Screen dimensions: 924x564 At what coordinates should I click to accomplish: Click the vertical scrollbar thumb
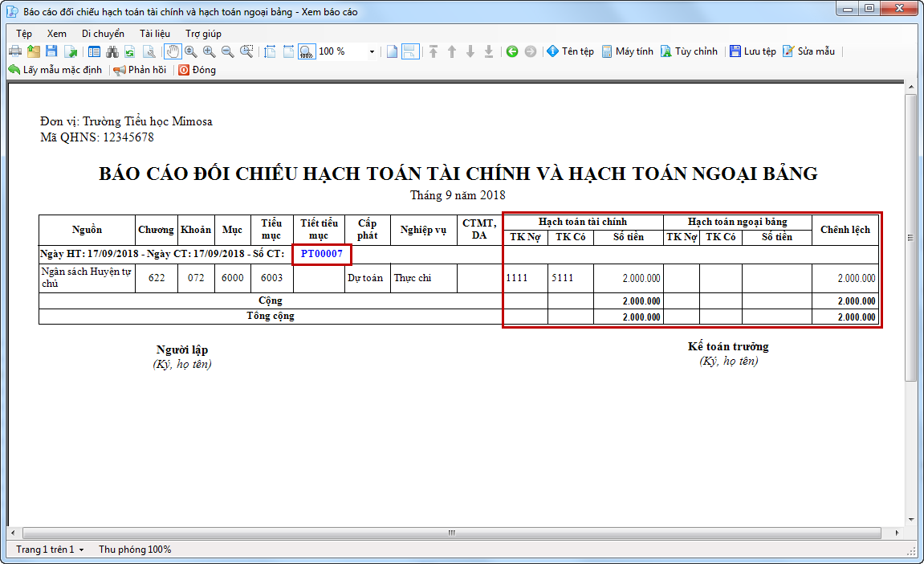click(x=911, y=238)
